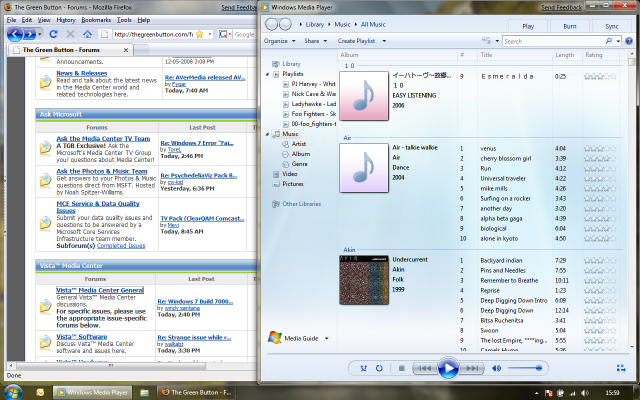This screenshot has height=400, width=640.
Task: Click search magnifier in Media Player
Action: click(x=609, y=41)
